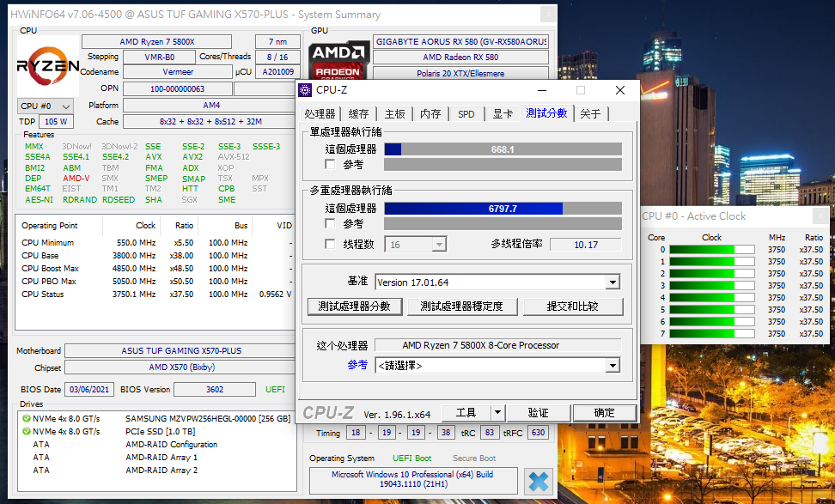
Task: Toggle the 线程数 threads checkbox
Action: [330, 245]
